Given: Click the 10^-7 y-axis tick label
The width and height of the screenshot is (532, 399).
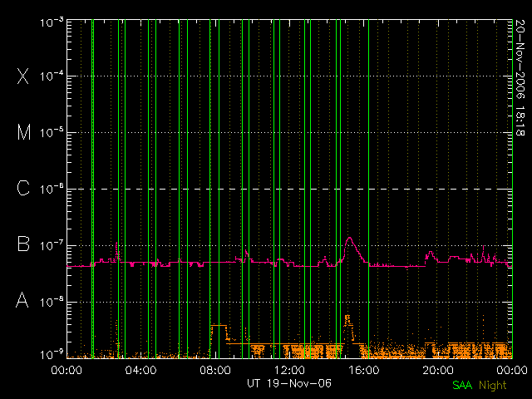Looking at the screenshot, I should (52, 245).
